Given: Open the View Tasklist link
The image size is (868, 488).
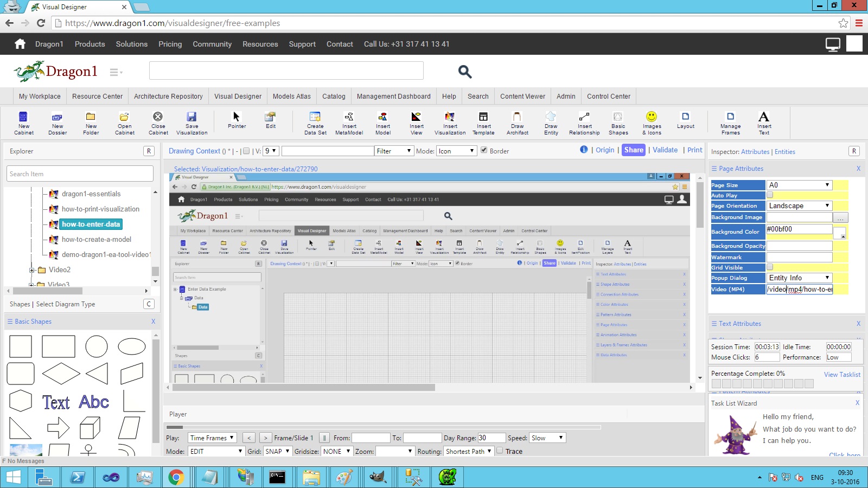Looking at the screenshot, I should (x=842, y=374).
